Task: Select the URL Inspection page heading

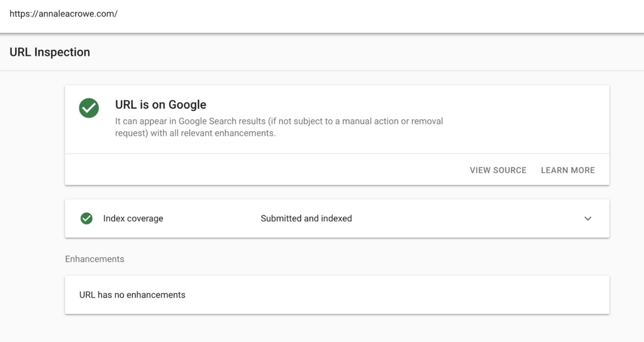Action: (50, 52)
